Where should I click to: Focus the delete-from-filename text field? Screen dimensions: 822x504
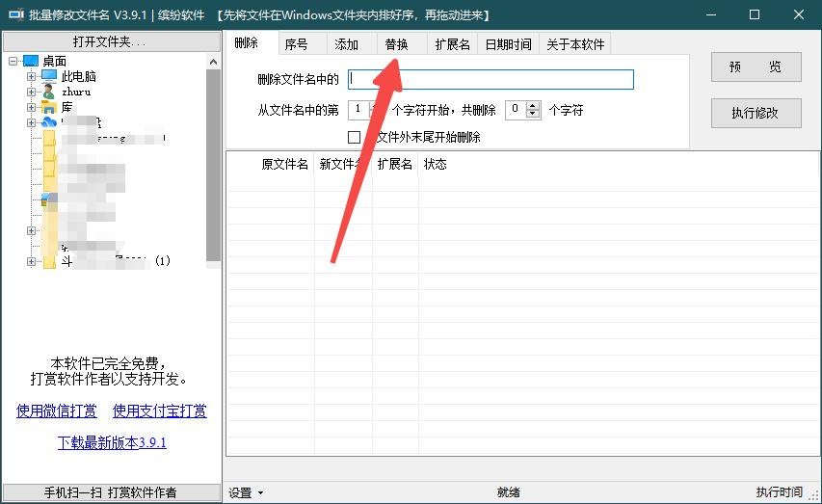point(491,79)
